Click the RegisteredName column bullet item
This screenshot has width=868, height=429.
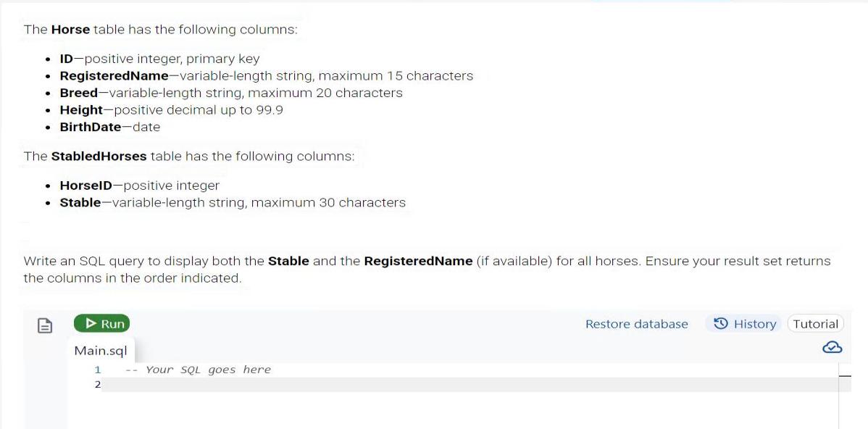coord(266,76)
